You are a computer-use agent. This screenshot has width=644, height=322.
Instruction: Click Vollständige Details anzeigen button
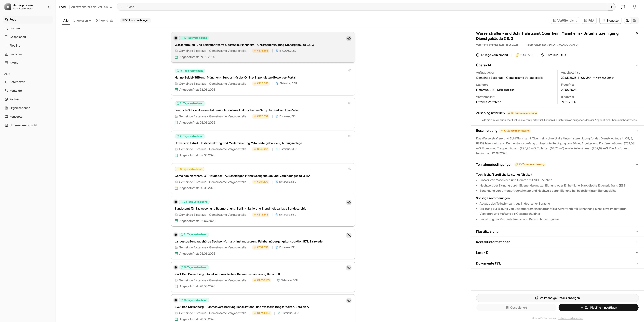point(557,298)
